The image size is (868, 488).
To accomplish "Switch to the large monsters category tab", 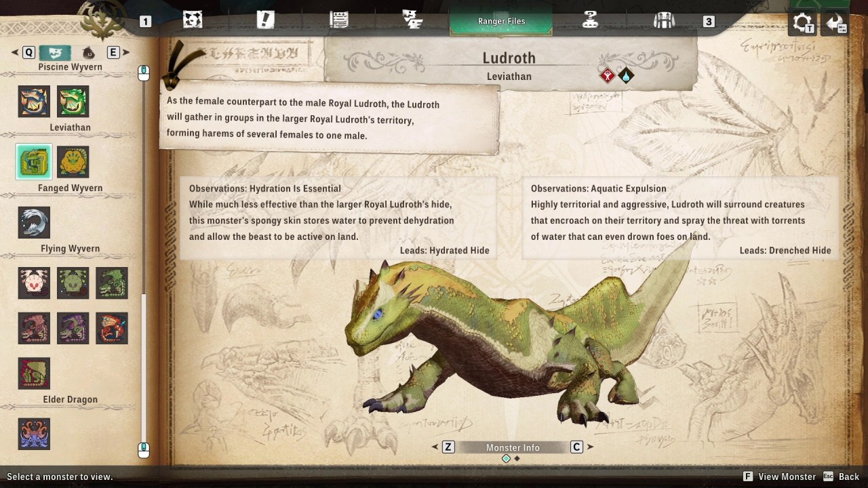I will [55, 52].
